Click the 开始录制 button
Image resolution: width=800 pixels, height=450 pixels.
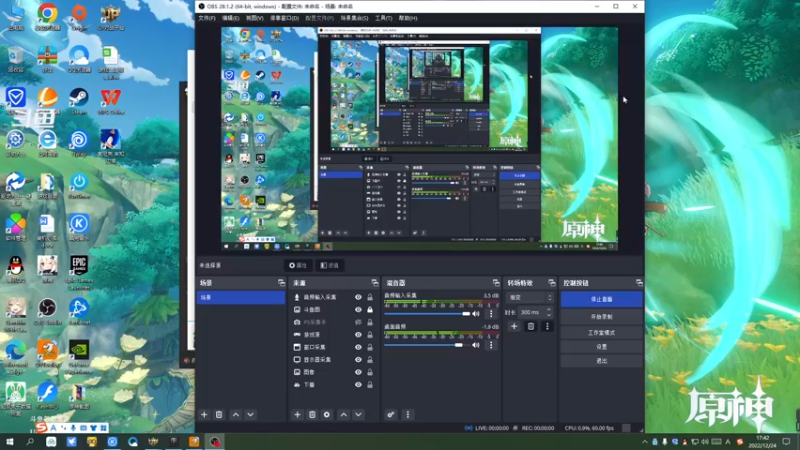click(x=602, y=317)
